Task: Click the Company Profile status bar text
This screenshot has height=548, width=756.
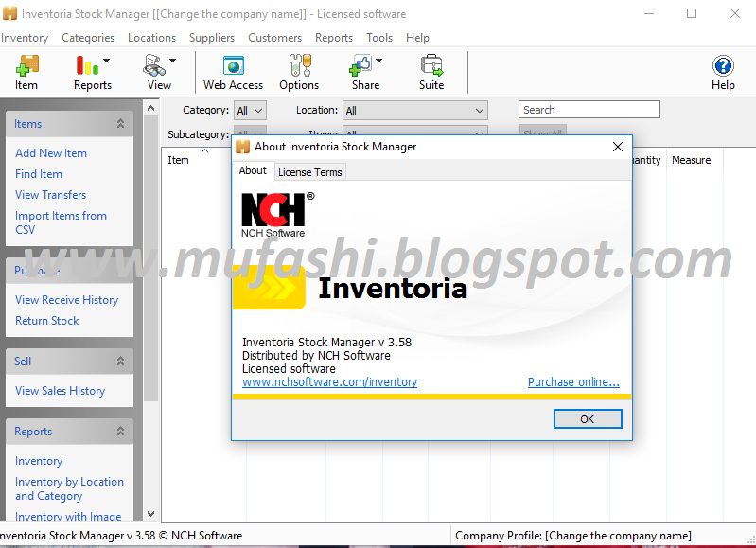Action: [x=573, y=536]
